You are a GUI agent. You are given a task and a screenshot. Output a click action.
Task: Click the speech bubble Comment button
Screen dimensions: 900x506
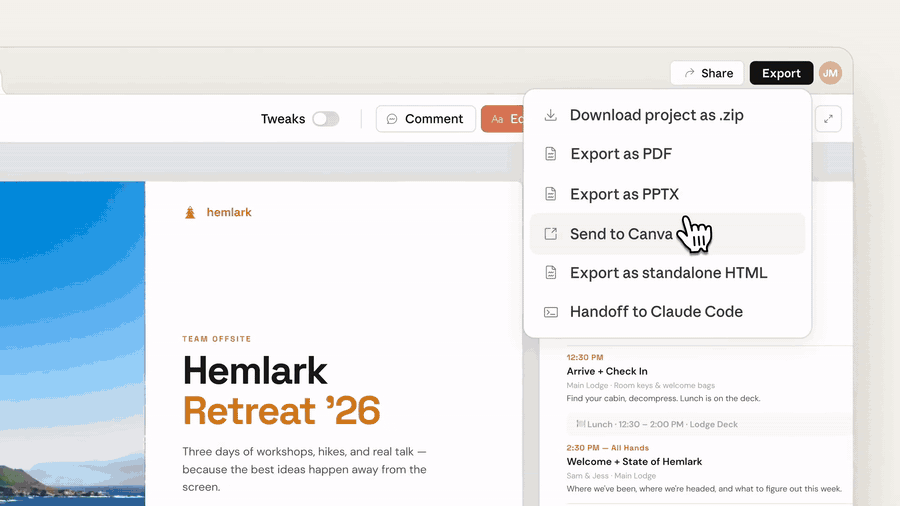pos(425,119)
